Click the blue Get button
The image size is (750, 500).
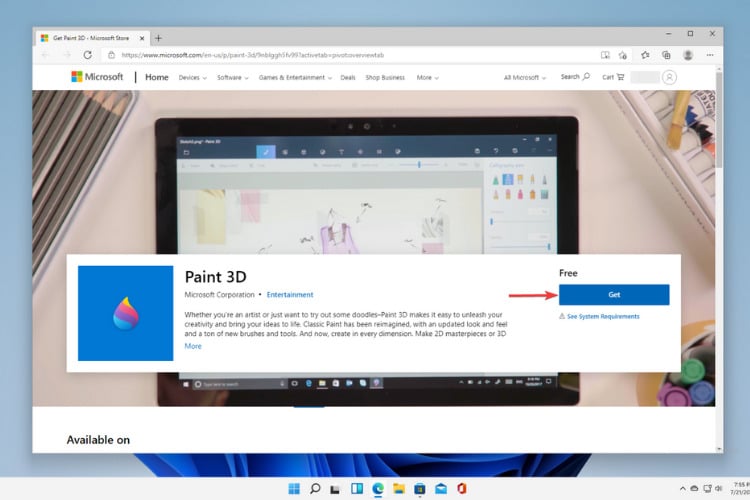(x=614, y=295)
